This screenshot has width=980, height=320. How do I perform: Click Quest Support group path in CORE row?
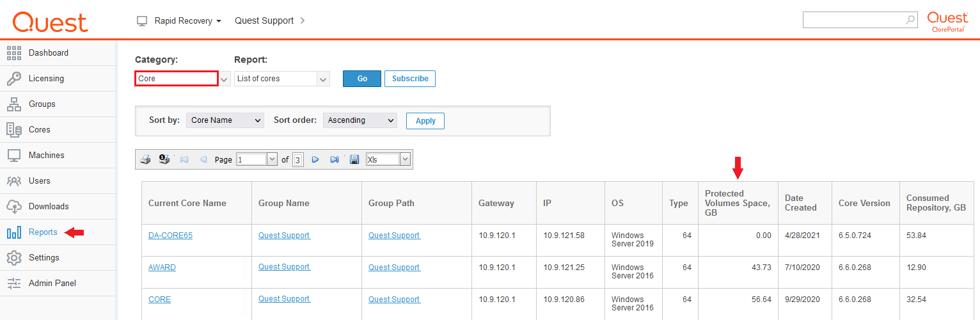pos(395,300)
